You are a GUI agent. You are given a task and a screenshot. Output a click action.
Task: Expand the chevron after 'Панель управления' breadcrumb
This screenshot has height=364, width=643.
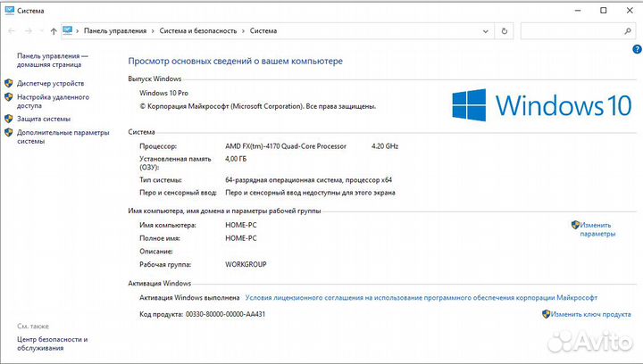pyautogui.click(x=153, y=31)
